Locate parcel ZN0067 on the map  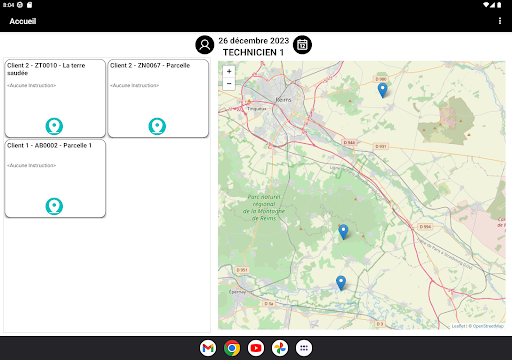157,126
